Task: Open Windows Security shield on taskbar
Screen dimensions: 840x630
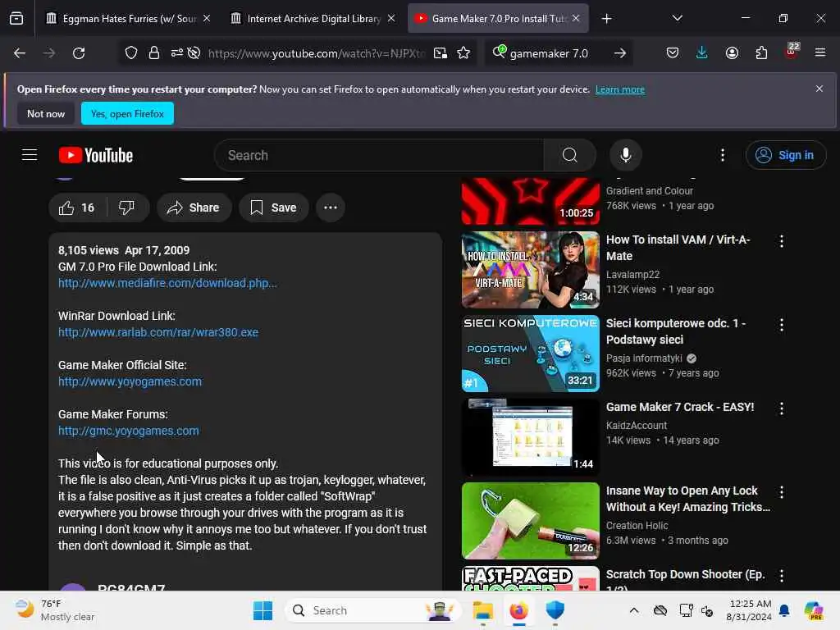Action: point(555,610)
